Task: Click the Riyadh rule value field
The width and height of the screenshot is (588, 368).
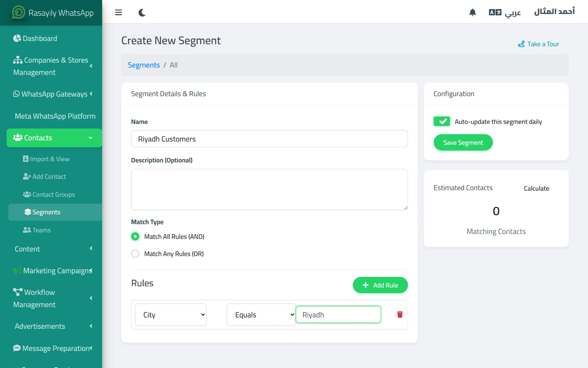Action: click(338, 315)
